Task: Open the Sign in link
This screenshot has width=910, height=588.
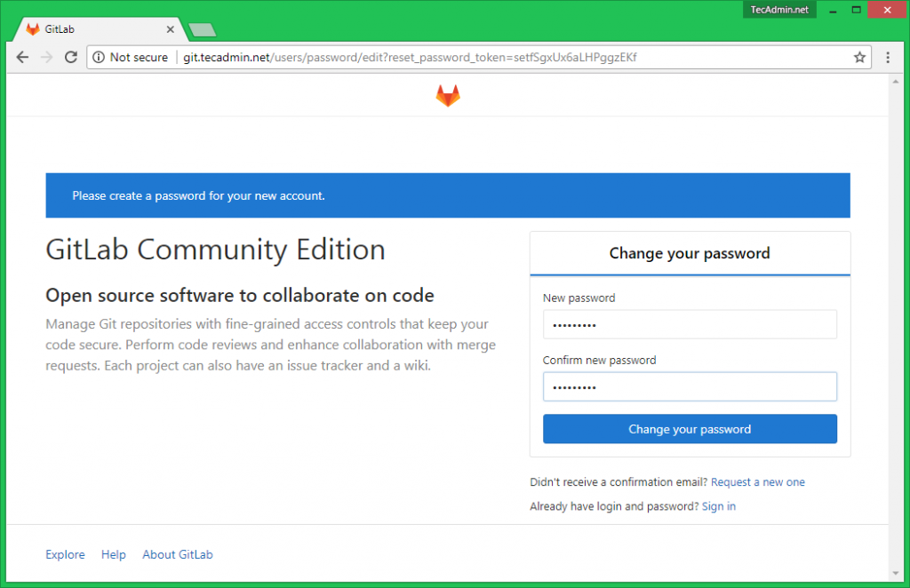Action: click(718, 506)
